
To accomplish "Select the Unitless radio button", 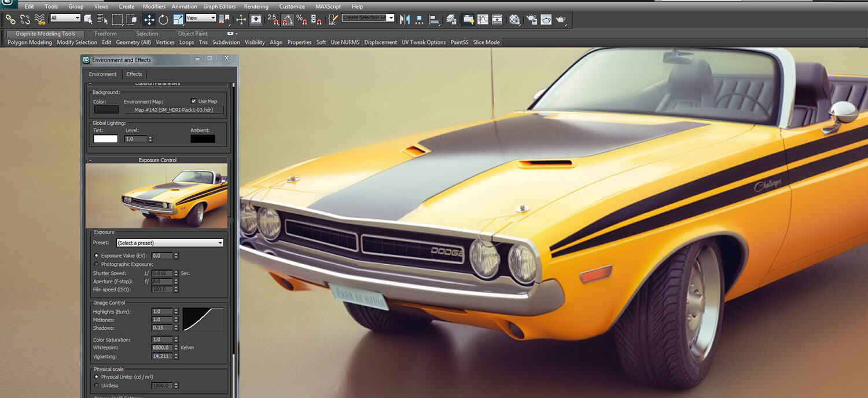I will [x=96, y=385].
